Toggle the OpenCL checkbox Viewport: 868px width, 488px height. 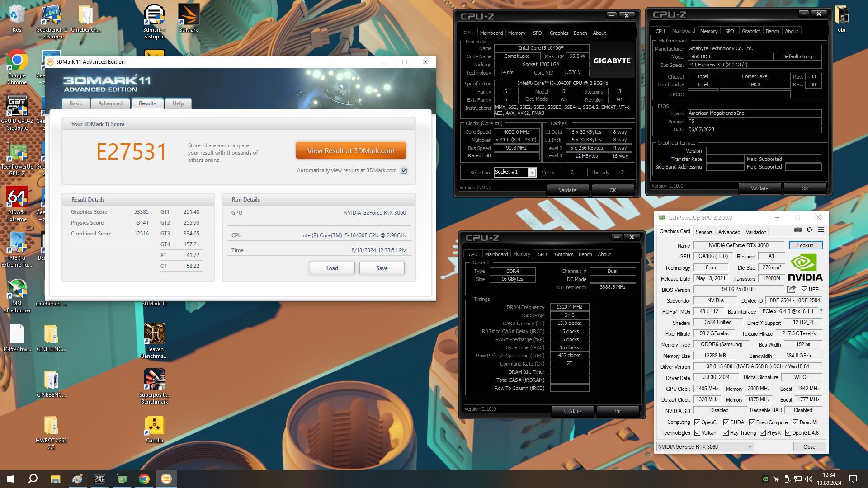click(x=697, y=422)
